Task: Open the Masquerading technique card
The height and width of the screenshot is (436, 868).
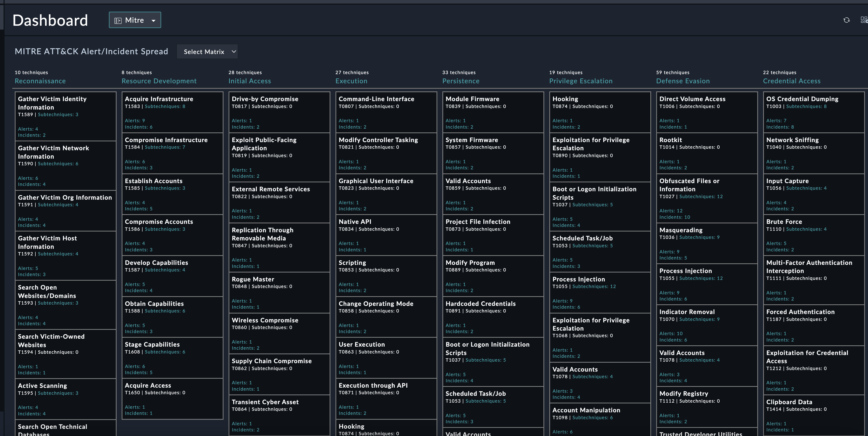Action: pyautogui.click(x=707, y=243)
